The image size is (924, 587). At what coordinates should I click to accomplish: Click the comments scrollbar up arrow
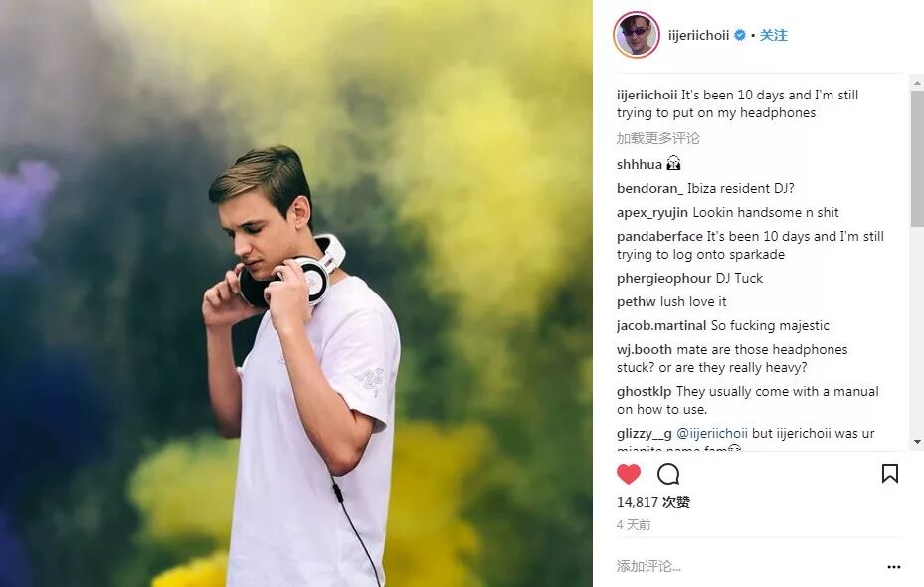pyautogui.click(x=917, y=84)
